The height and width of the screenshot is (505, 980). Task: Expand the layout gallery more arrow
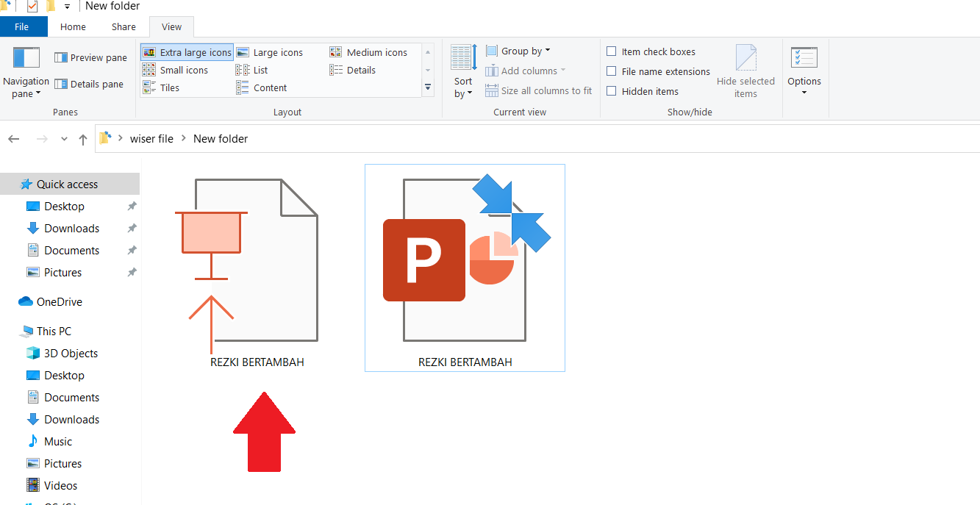point(428,87)
